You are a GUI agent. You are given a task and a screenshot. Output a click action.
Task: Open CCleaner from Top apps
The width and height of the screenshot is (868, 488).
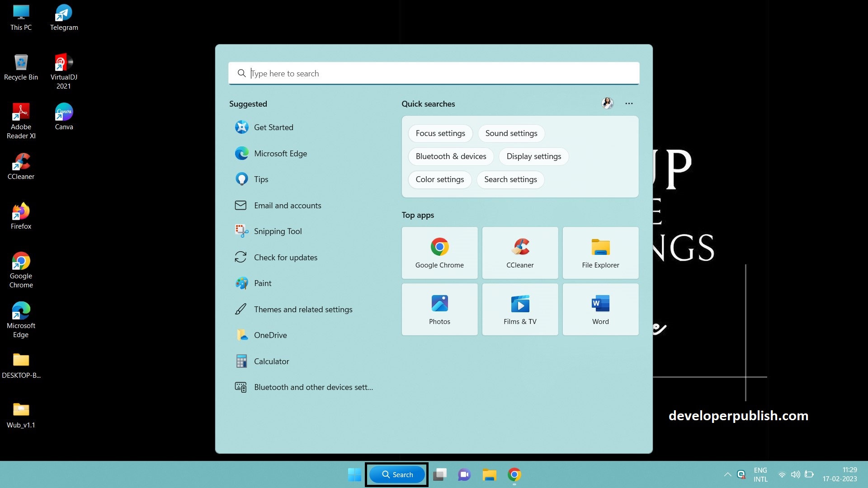coord(519,253)
